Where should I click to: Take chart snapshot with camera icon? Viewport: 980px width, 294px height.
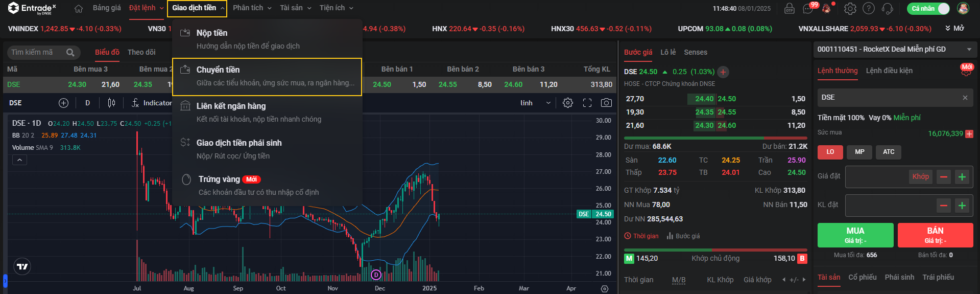point(606,103)
